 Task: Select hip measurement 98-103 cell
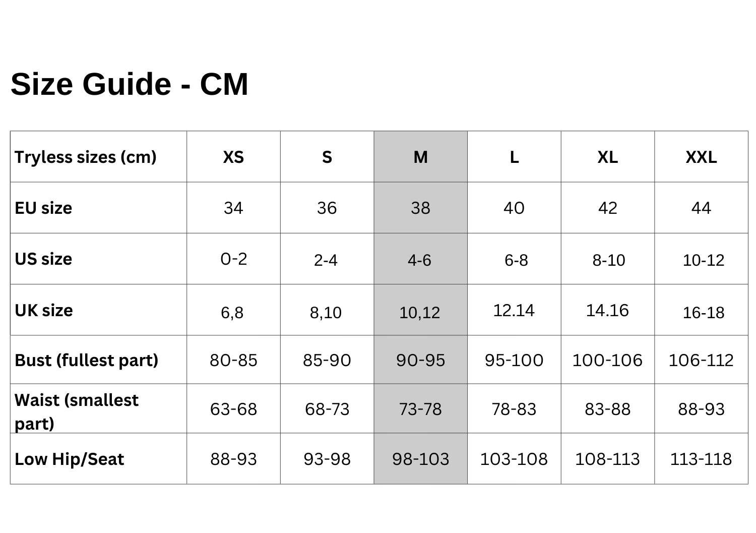coord(420,459)
